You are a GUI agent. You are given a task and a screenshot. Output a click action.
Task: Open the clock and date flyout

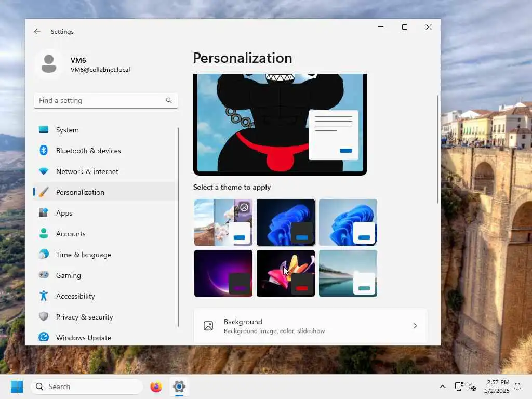(x=497, y=387)
